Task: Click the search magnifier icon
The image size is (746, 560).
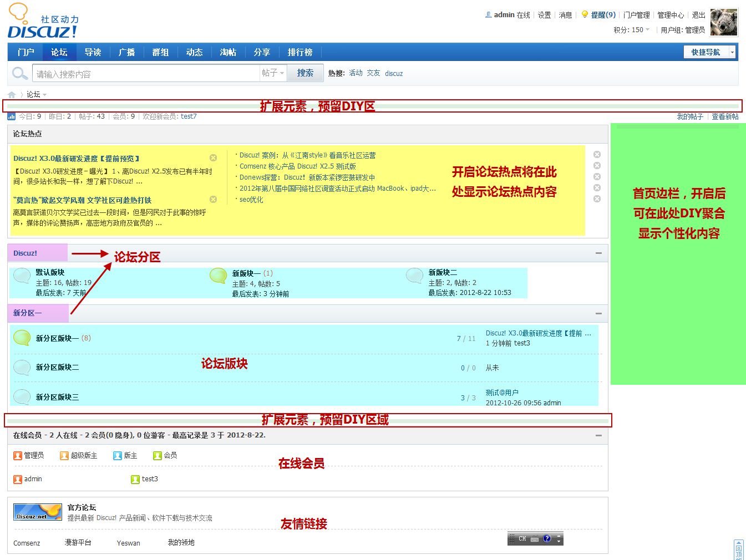Action: 20,73
